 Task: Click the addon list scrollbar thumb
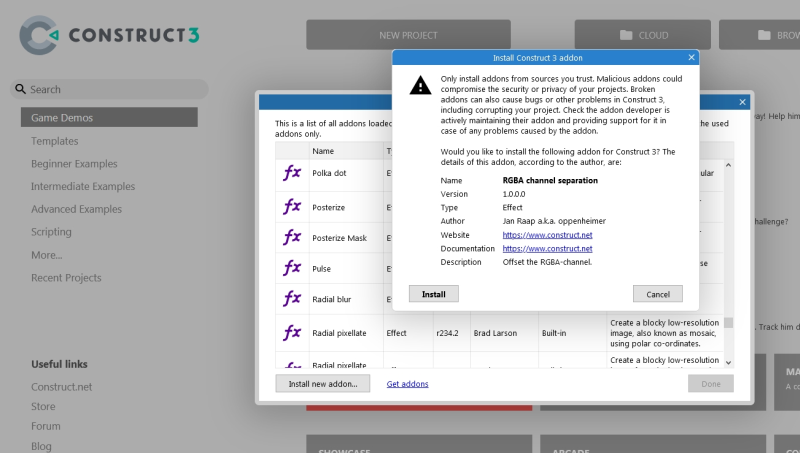click(729, 322)
